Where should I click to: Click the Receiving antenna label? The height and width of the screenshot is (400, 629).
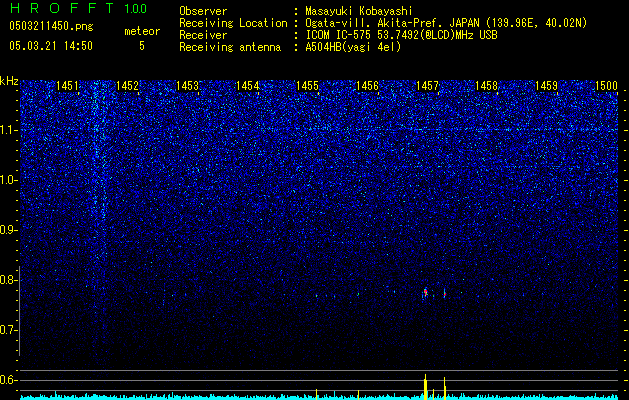point(230,47)
